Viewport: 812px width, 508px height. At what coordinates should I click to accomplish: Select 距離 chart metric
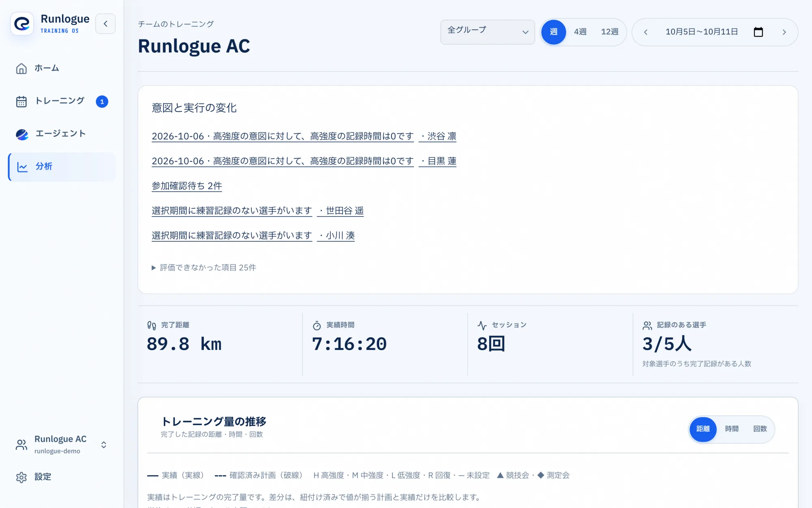(x=703, y=429)
